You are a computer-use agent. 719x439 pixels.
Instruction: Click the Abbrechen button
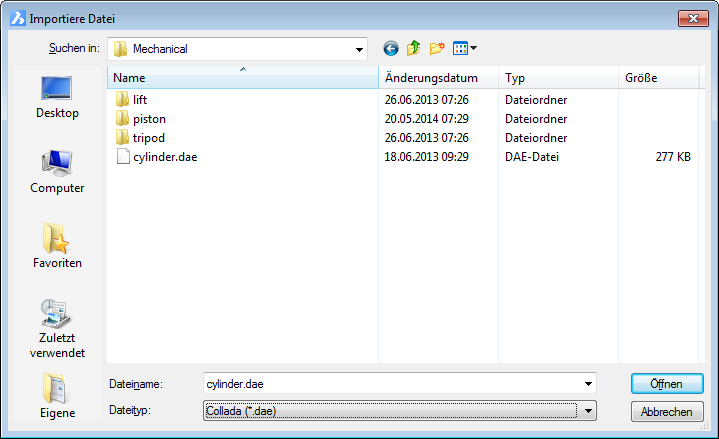(x=666, y=411)
